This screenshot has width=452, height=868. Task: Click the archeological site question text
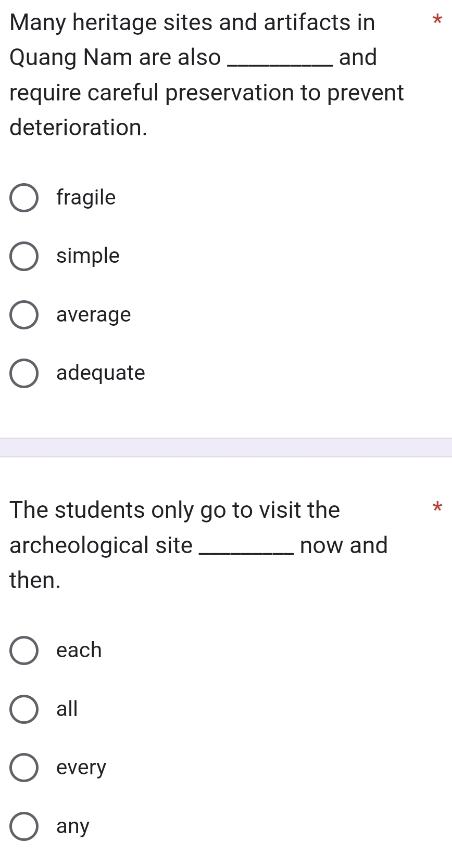point(199,545)
